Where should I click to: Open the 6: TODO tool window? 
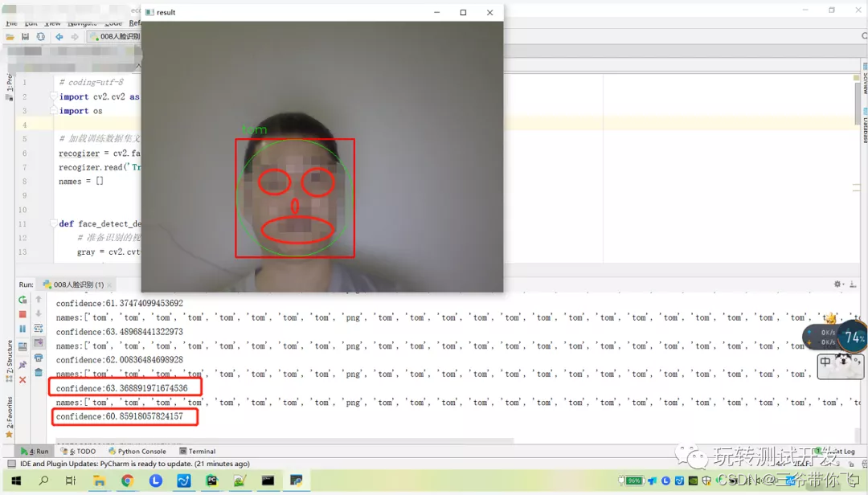tap(78, 452)
